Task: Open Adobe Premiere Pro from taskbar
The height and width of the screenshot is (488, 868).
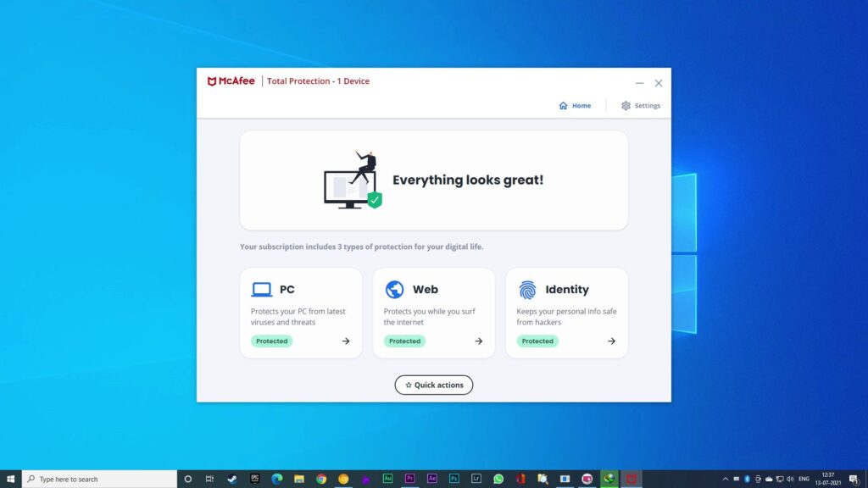Action: point(409,480)
